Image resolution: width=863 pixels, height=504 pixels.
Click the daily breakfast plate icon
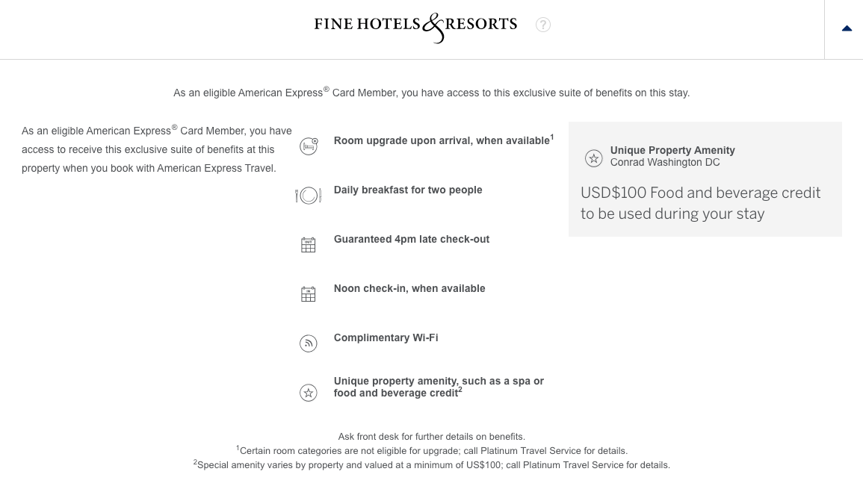308,196
